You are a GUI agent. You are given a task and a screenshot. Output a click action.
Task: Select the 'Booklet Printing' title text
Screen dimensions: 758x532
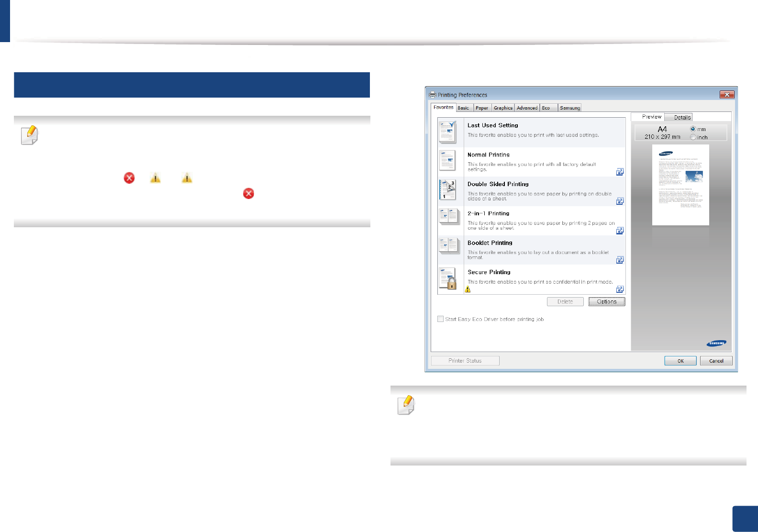(490, 243)
